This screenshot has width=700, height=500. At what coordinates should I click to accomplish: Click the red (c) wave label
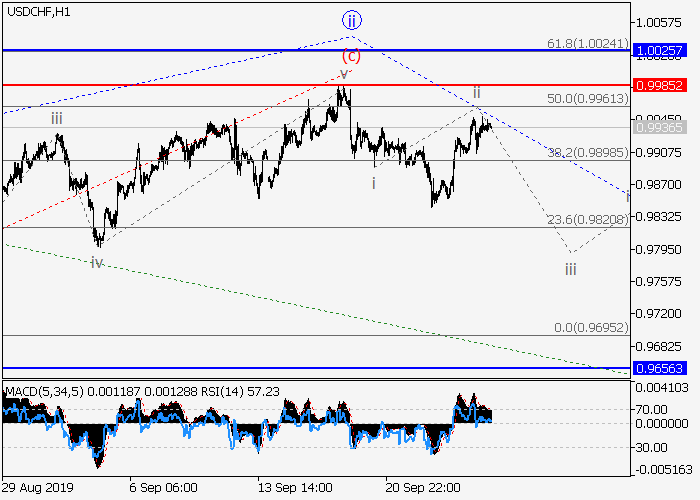[350, 55]
